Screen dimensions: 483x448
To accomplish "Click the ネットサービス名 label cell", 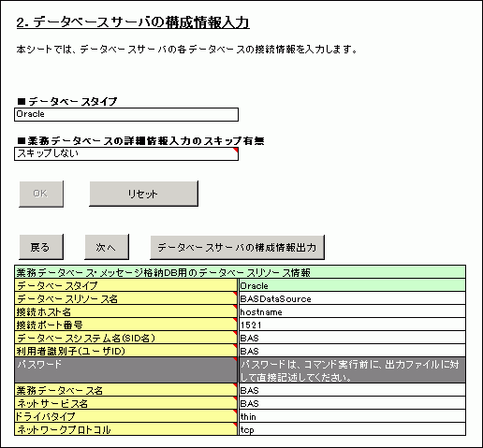I will click(125, 403).
